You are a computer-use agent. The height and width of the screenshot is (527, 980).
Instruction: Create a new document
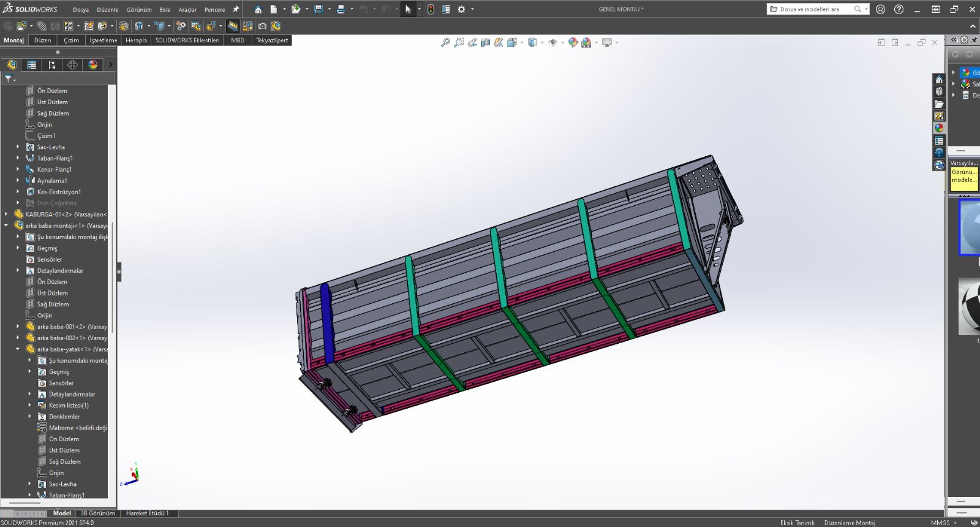pyautogui.click(x=274, y=9)
